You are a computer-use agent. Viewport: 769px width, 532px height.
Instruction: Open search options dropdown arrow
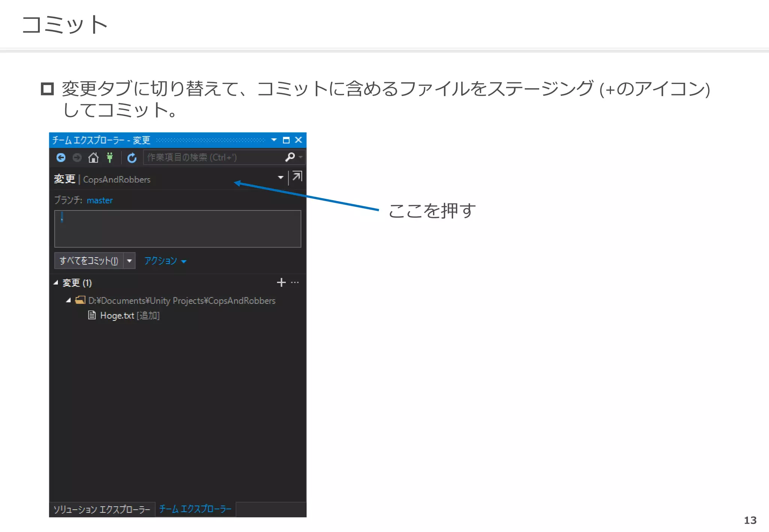[301, 157]
